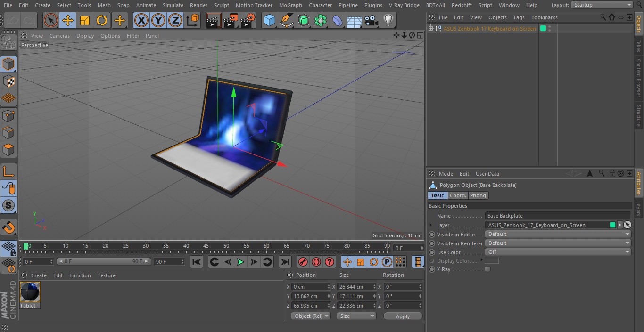This screenshot has height=332, width=644.
Task: Toggle X-Ray animation radio circle
Action: tap(432, 270)
